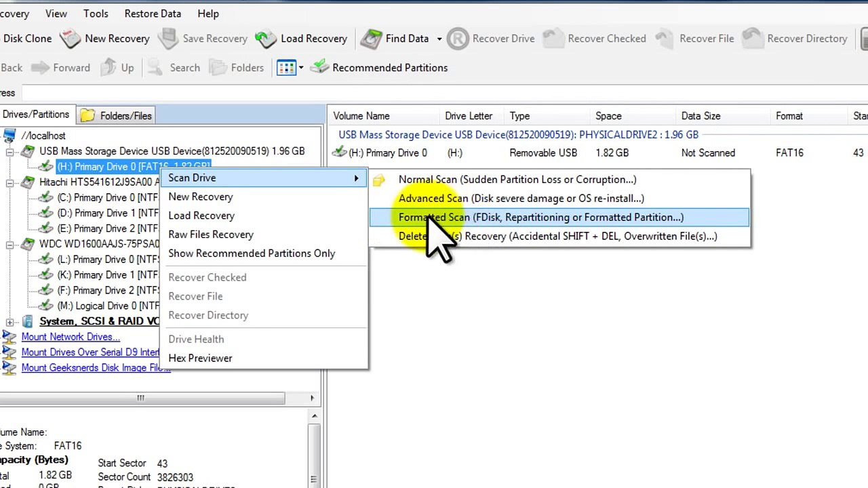The width and height of the screenshot is (868, 488).
Task: Click the Recover File toolbar icon
Action: tap(665, 39)
